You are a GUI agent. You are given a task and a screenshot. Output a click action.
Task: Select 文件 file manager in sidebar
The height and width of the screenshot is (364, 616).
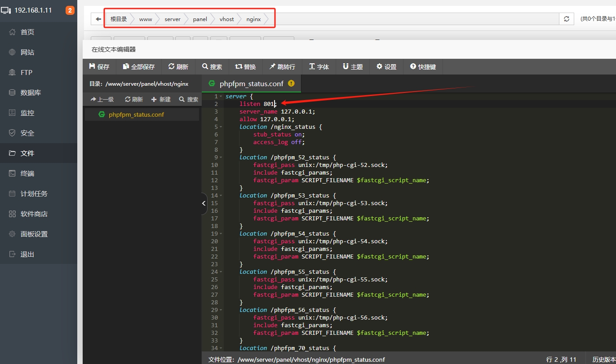click(27, 153)
